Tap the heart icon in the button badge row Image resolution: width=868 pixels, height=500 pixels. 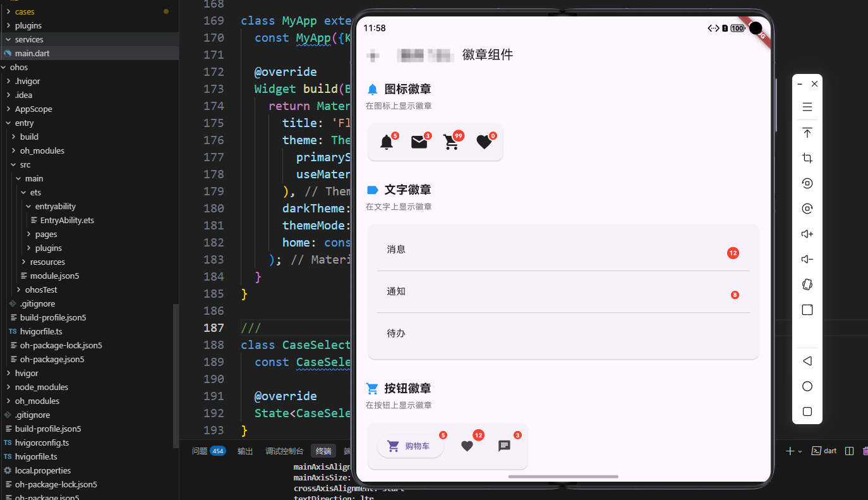[x=467, y=446]
